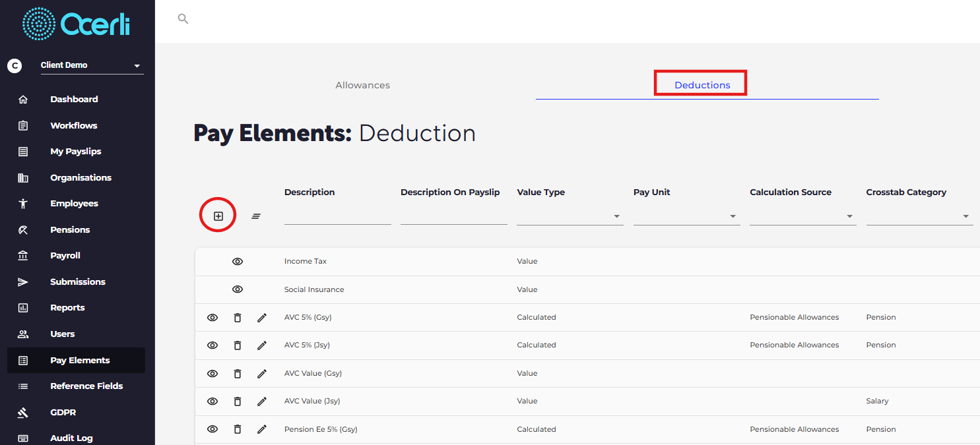Screen dimensions: 980x445
Task: Click the Reports chart icon
Action: point(23,308)
